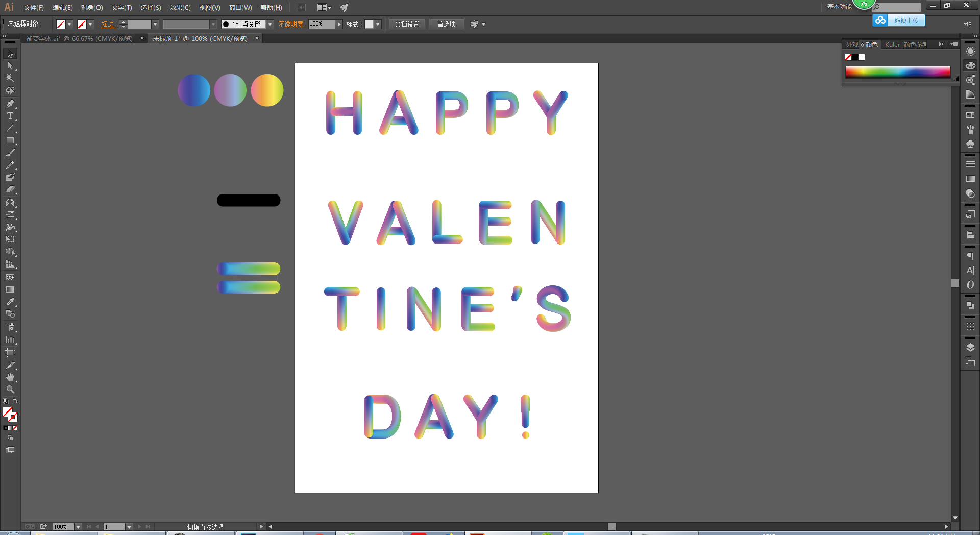Image resolution: width=980 pixels, height=535 pixels.
Task: Open the Layers panel icon in dock
Action: tap(970, 347)
